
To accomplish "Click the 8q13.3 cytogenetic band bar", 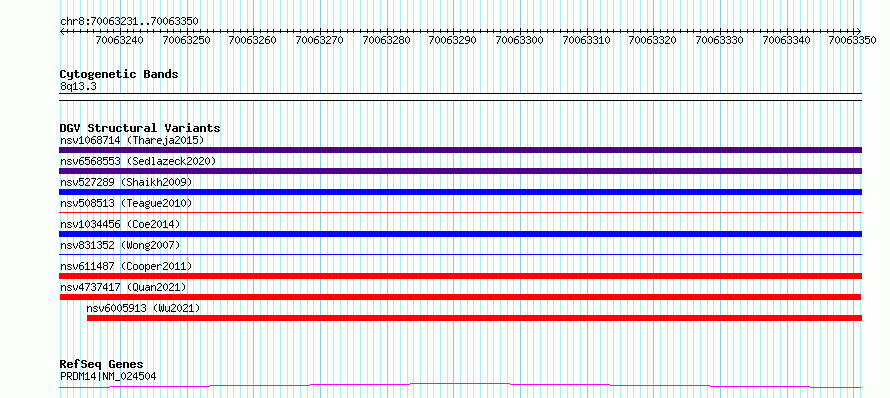I will [460, 97].
